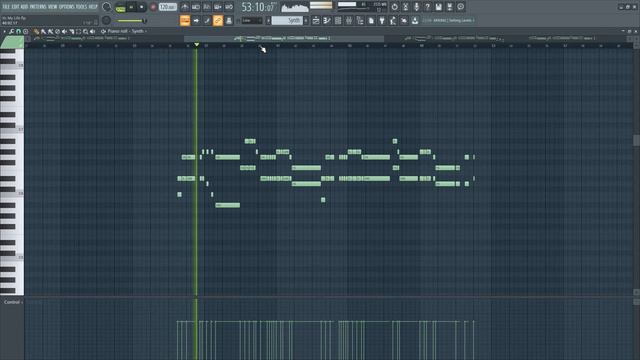Select the piano roll Slice tool
Viewport: 640px width, 360px height.
71,31
